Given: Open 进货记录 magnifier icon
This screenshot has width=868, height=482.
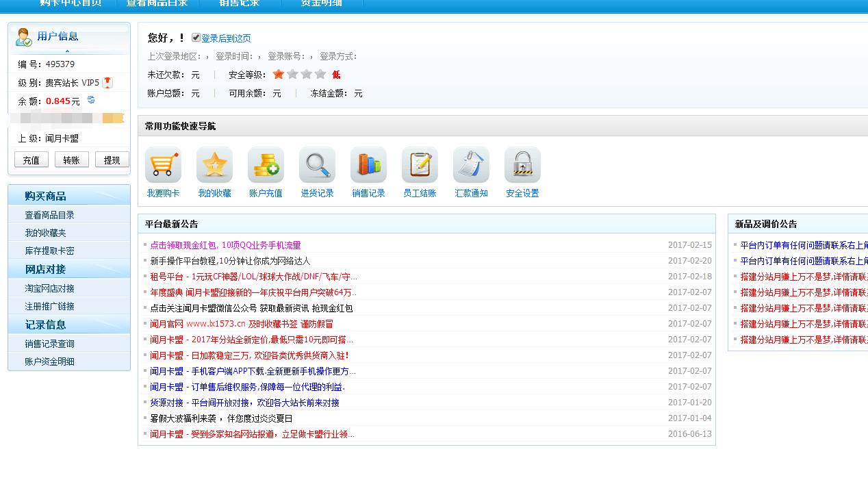Looking at the screenshot, I should click(317, 164).
